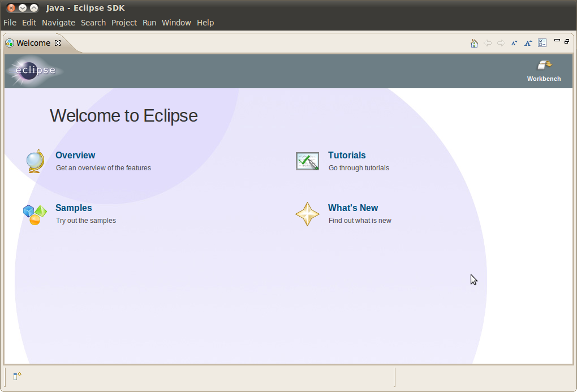Maximize the Eclipse SDK window
577x392 pixels.
34,8
